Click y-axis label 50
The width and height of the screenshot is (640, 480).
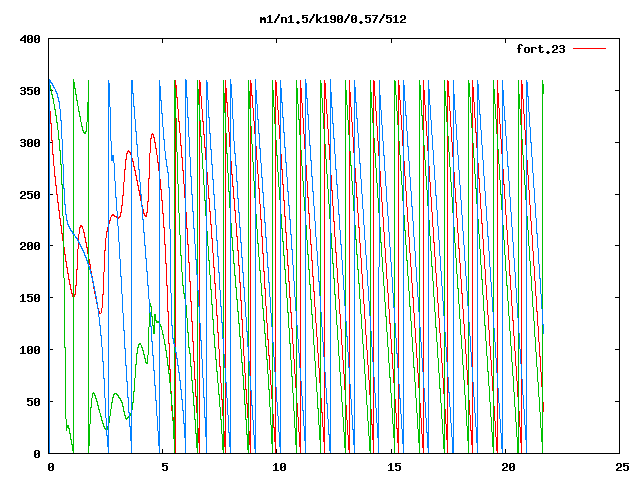[33, 402]
